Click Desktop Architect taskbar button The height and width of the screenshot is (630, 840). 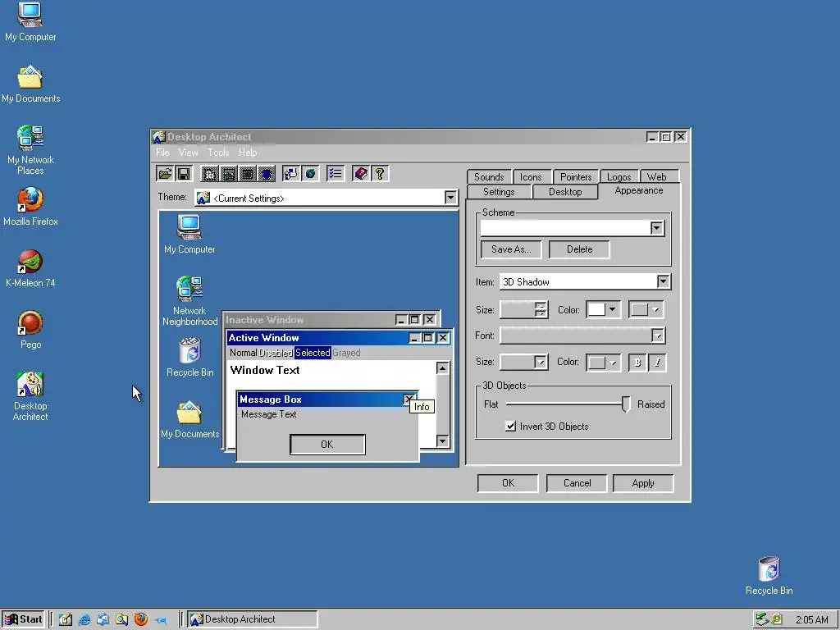pyautogui.click(x=252, y=619)
